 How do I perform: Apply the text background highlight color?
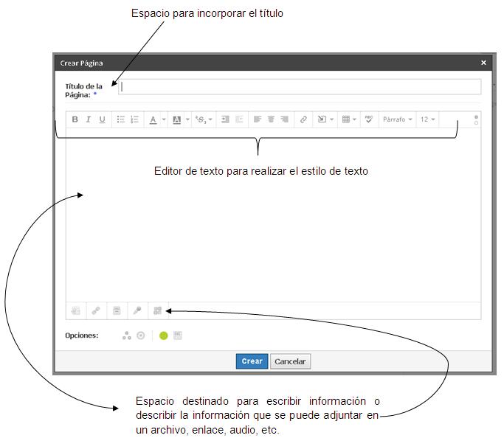[177, 119]
